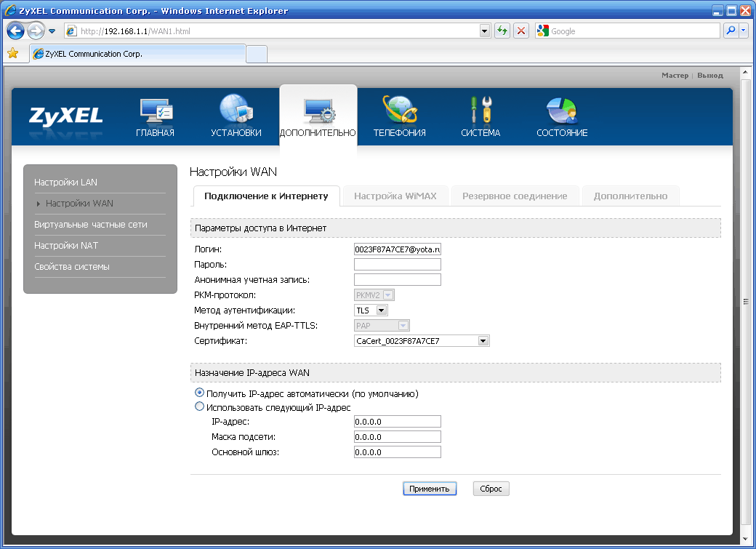756x549 pixels.
Task: Click the vertical scrollbar thumb
Action: pos(745,302)
